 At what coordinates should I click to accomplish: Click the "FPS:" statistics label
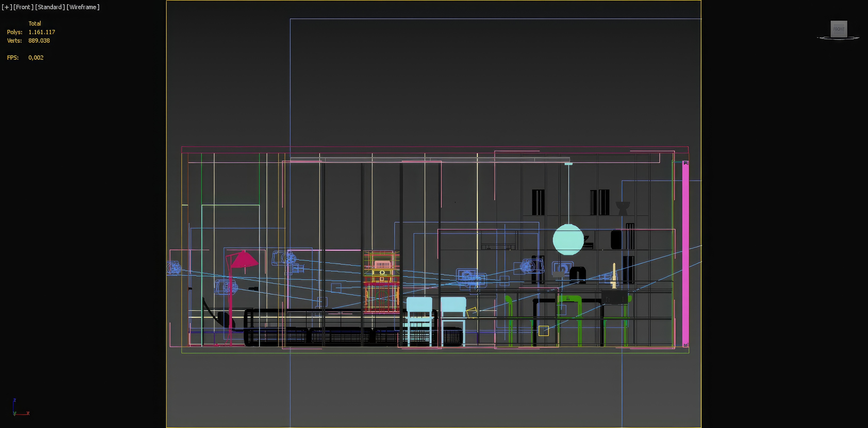click(13, 58)
